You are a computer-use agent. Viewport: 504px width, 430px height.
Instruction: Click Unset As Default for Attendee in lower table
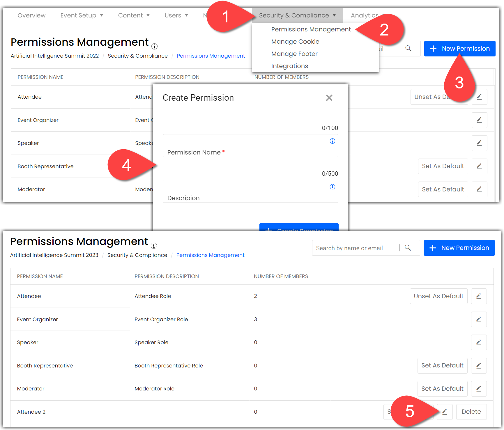click(x=438, y=296)
